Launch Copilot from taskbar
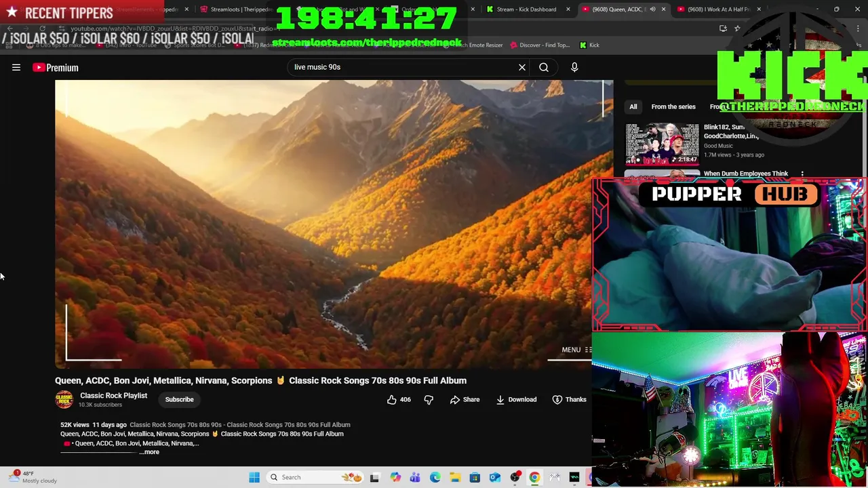This screenshot has width=868, height=488. tap(395, 477)
